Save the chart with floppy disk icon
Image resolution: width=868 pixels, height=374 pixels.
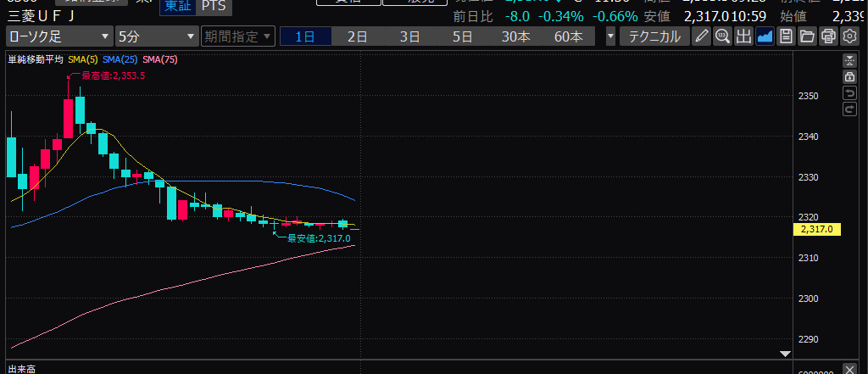pyautogui.click(x=786, y=36)
